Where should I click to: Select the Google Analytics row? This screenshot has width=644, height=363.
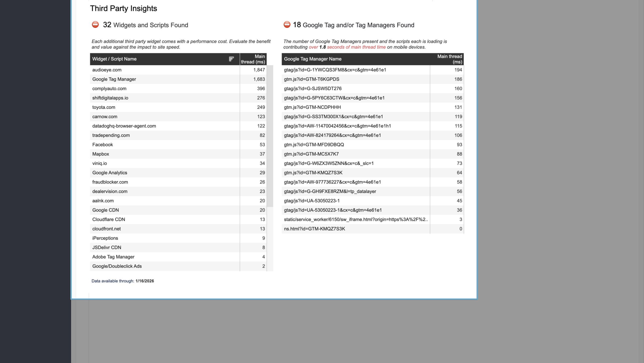click(x=178, y=173)
